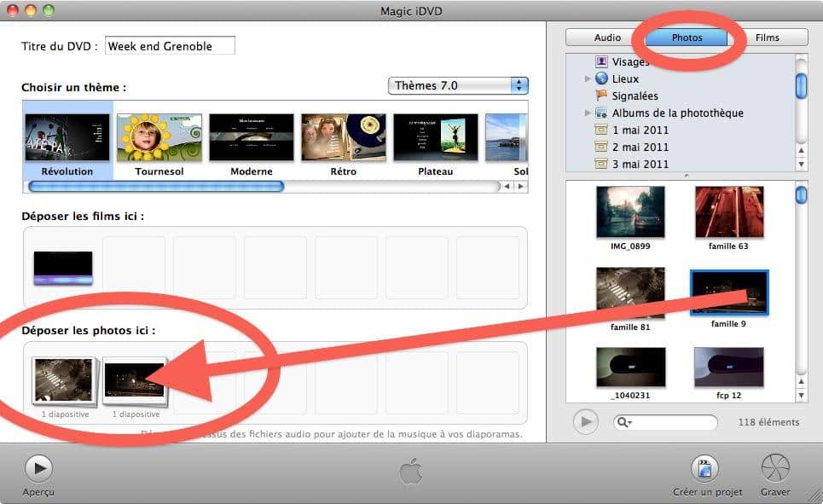Image resolution: width=823 pixels, height=504 pixels.
Task: Click the Signalées row text
Action: click(635, 96)
